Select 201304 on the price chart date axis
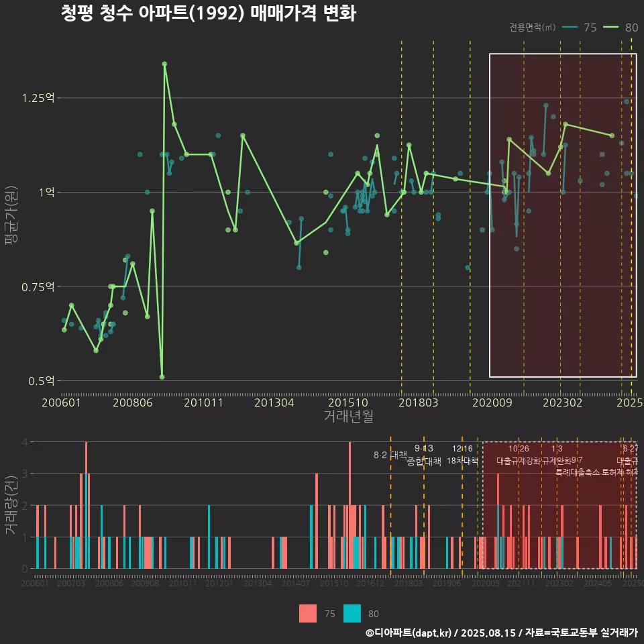The width and height of the screenshot is (644, 644). (274, 402)
